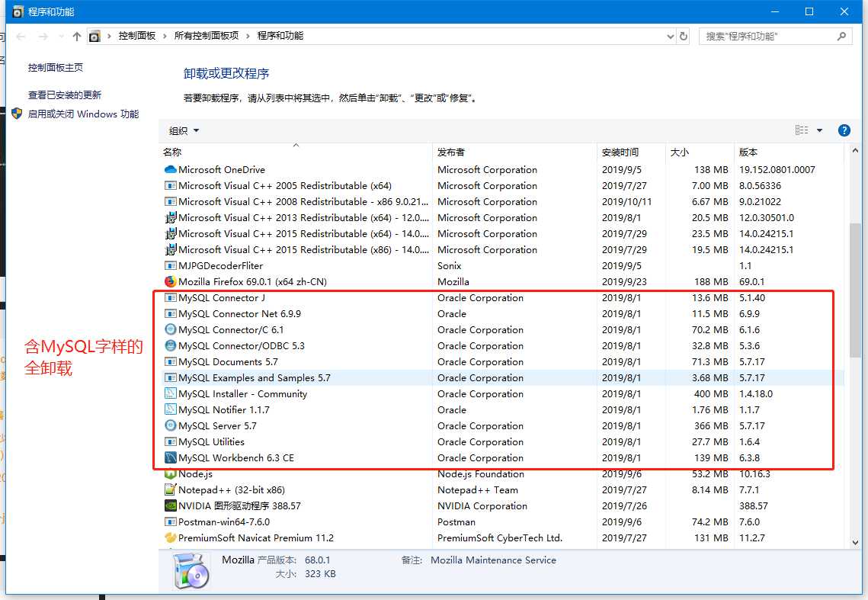Sort the list by the 发布者 column
This screenshot has height=600, width=868.
point(514,152)
